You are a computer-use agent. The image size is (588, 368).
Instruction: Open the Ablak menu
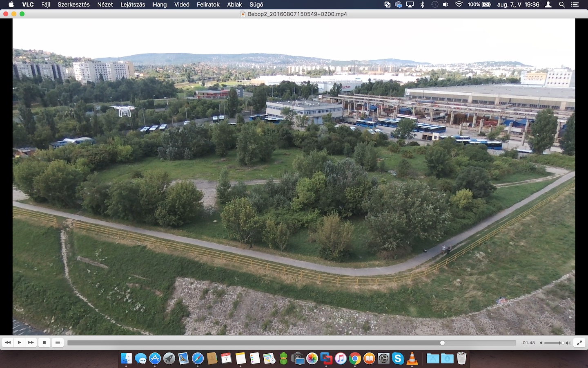click(234, 4)
